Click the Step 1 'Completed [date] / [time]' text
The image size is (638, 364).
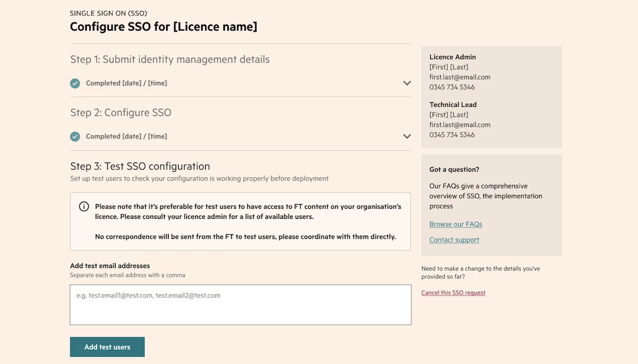point(126,83)
